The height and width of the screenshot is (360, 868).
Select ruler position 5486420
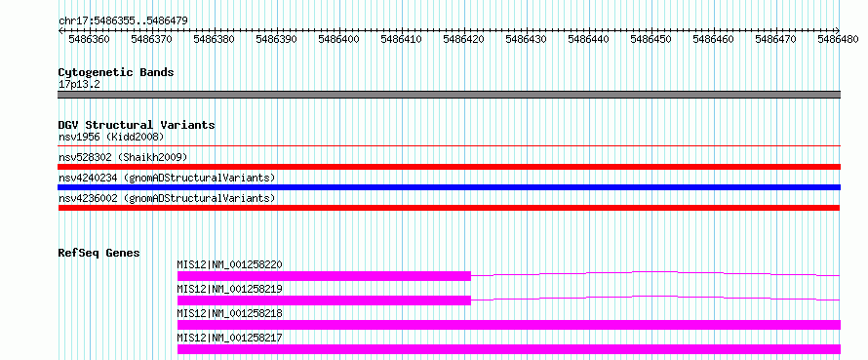(x=464, y=39)
